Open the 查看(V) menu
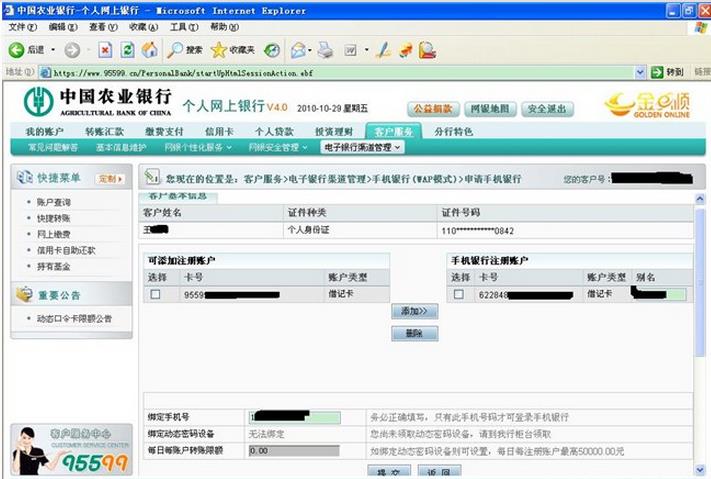Image resolution: width=711 pixels, height=479 pixels. (103, 27)
